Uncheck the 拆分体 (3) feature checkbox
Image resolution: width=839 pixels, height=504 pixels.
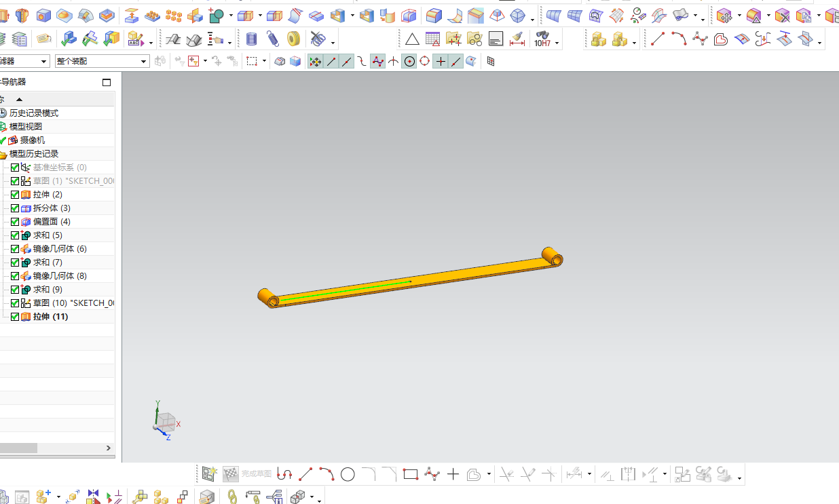pyautogui.click(x=15, y=208)
